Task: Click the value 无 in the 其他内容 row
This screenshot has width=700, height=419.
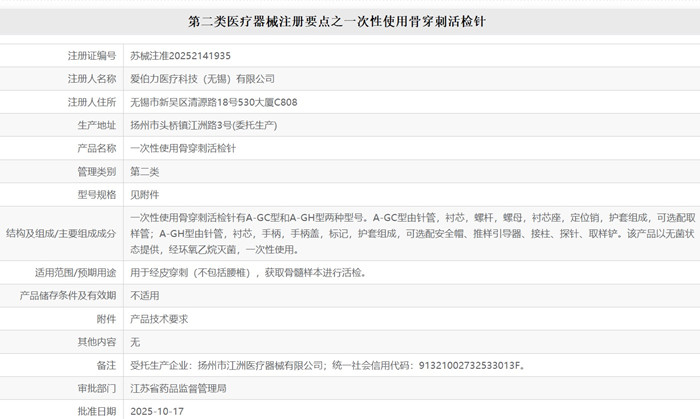Action: 135,342
